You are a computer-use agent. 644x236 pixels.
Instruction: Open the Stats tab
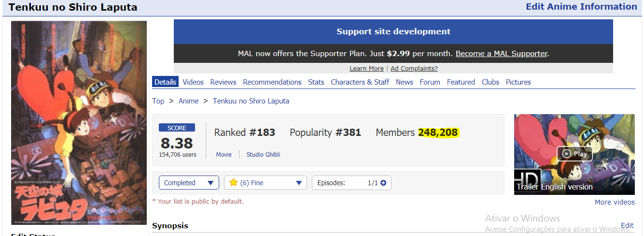pyautogui.click(x=316, y=82)
